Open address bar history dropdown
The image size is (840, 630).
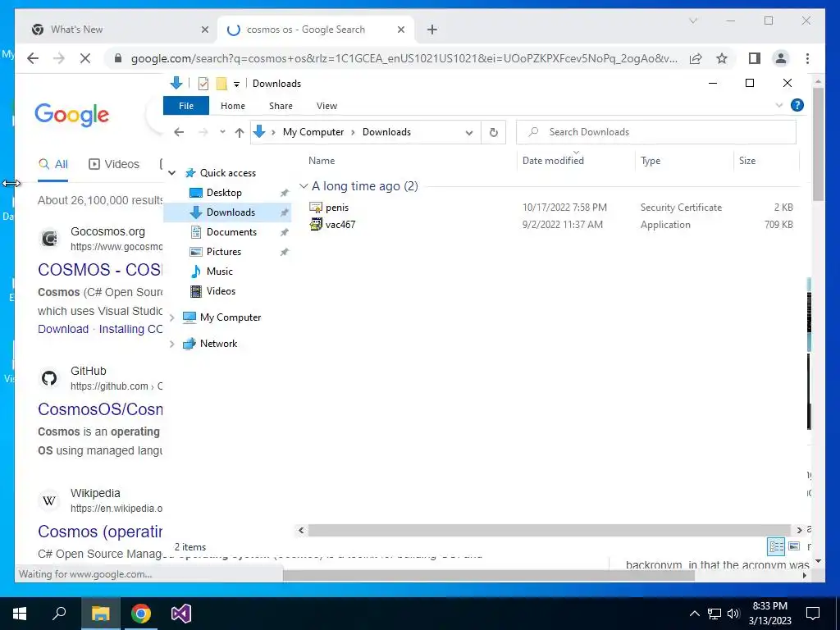[x=469, y=132]
